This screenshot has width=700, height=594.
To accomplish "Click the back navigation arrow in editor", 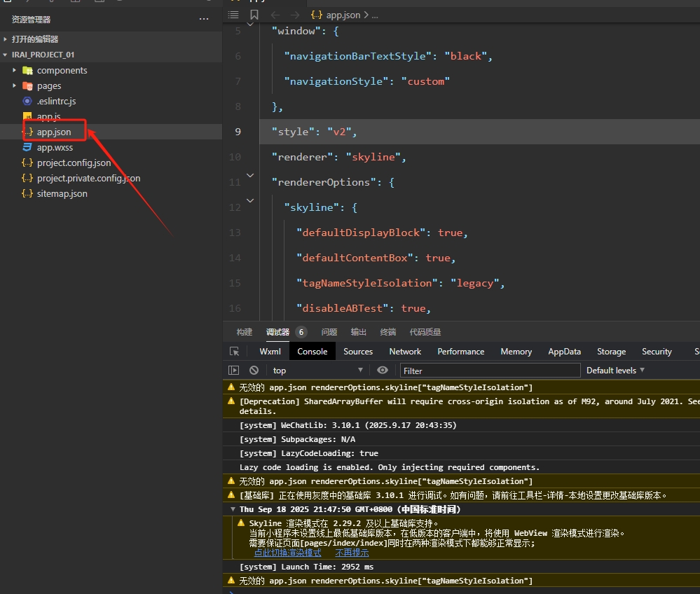I will point(275,15).
